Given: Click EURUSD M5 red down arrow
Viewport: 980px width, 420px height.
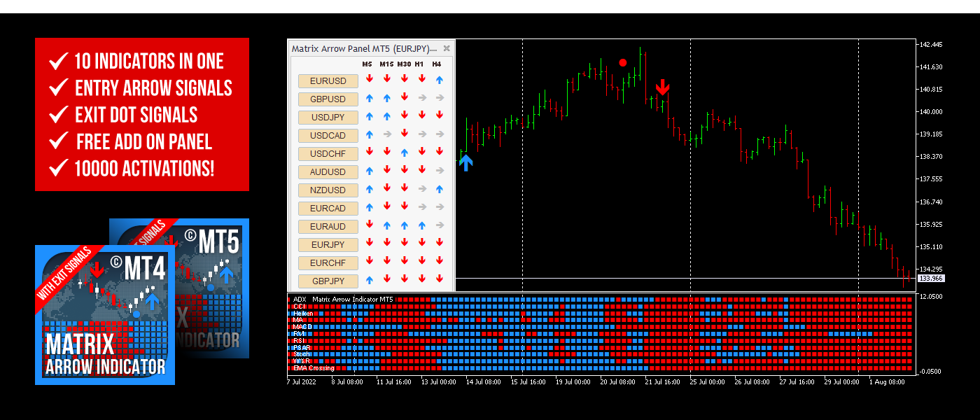Looking at the screenshot, I should (369, 80).
